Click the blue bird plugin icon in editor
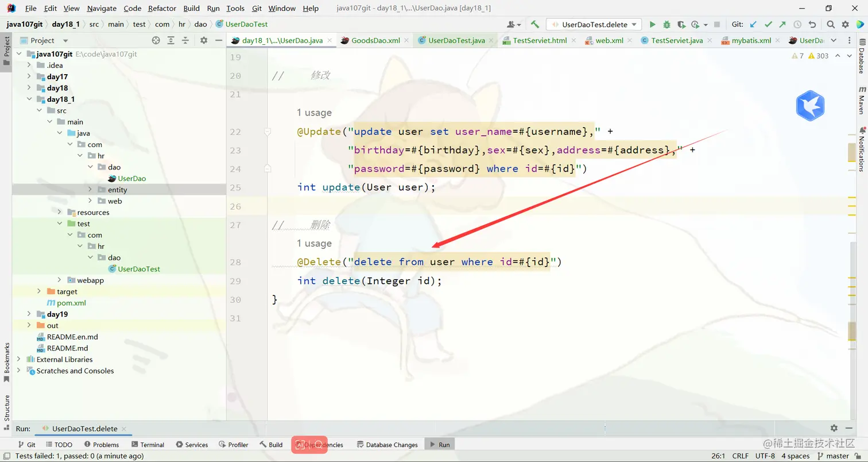The width and height of the screenshot is (868, 462). tap(810, 106)
